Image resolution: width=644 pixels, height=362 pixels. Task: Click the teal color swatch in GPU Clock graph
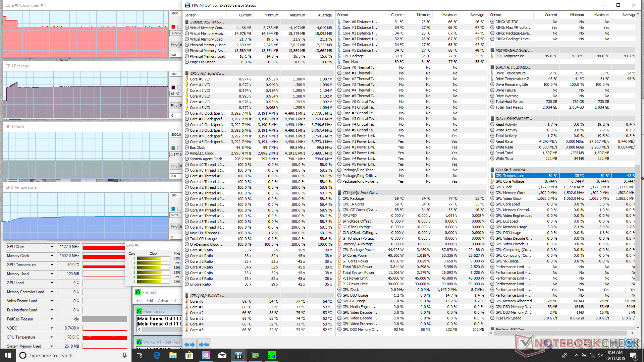click(173, 148)
